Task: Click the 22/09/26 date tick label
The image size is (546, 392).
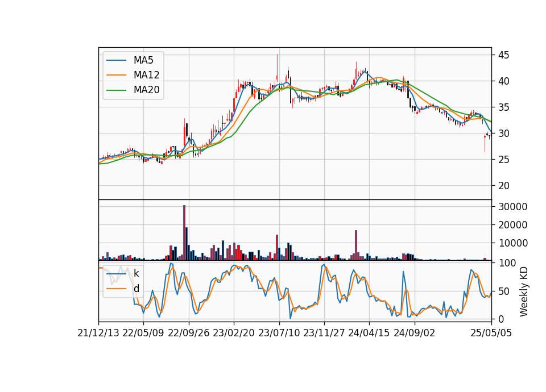Action: click(x=189, y=333)
